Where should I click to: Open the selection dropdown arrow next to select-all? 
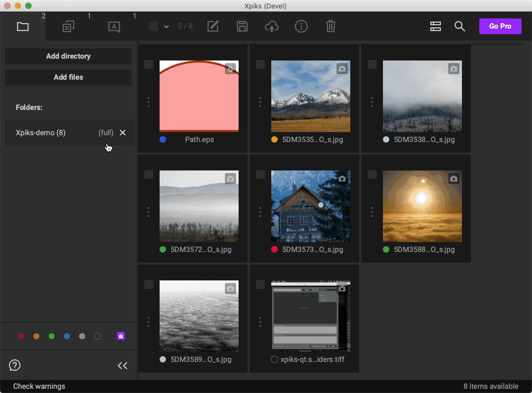coord(167,26)
